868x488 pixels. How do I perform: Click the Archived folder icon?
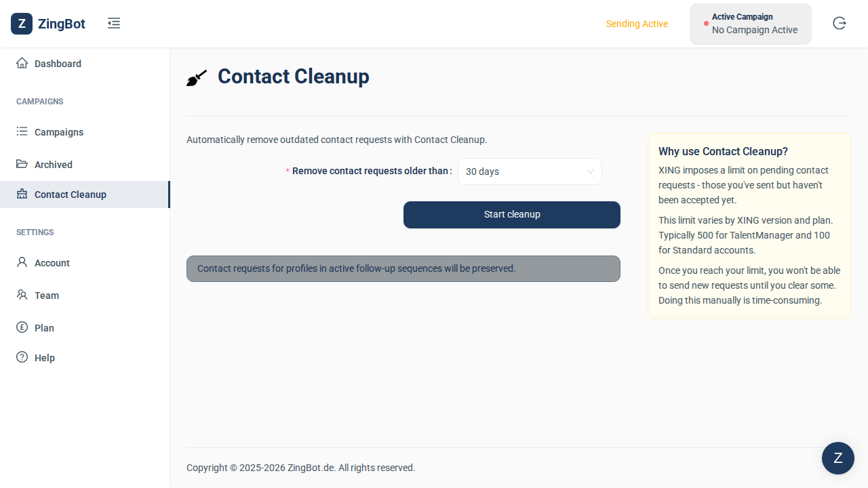coord(22,164)
